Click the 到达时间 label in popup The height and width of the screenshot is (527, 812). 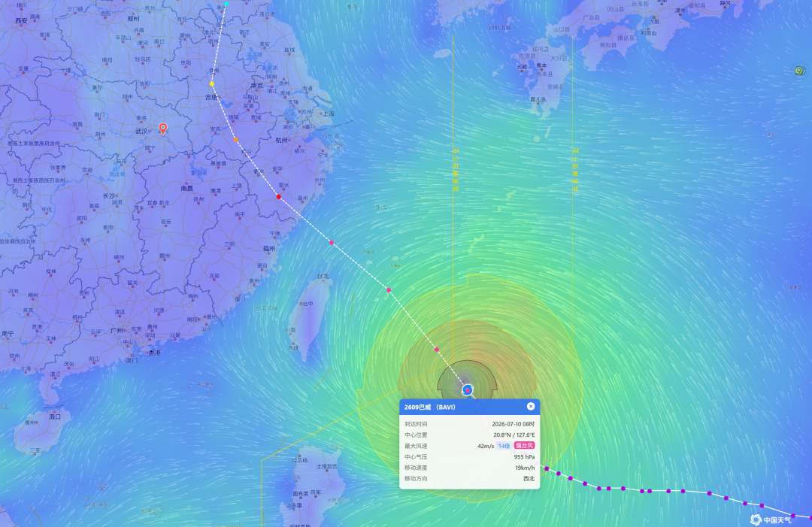tap(416, 424)
